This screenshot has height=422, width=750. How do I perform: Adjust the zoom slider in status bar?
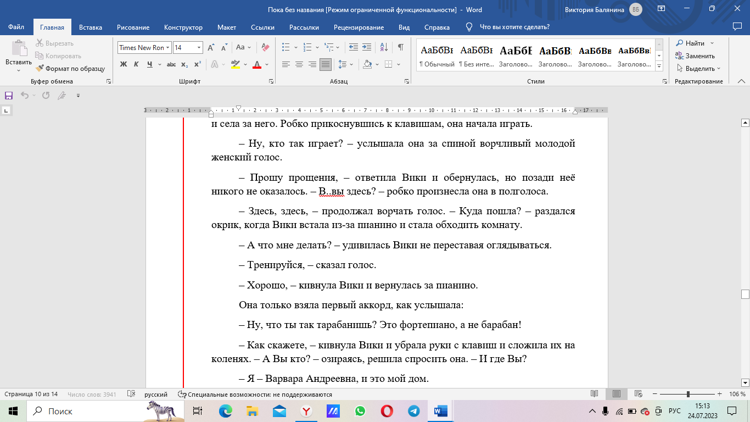(x=688, y=394)
